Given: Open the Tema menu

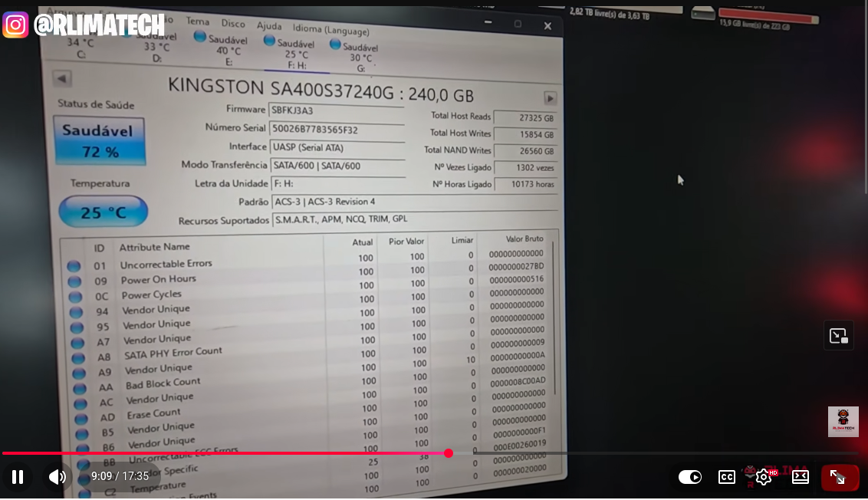Looking at the screenshot, I should coord(198,21).
